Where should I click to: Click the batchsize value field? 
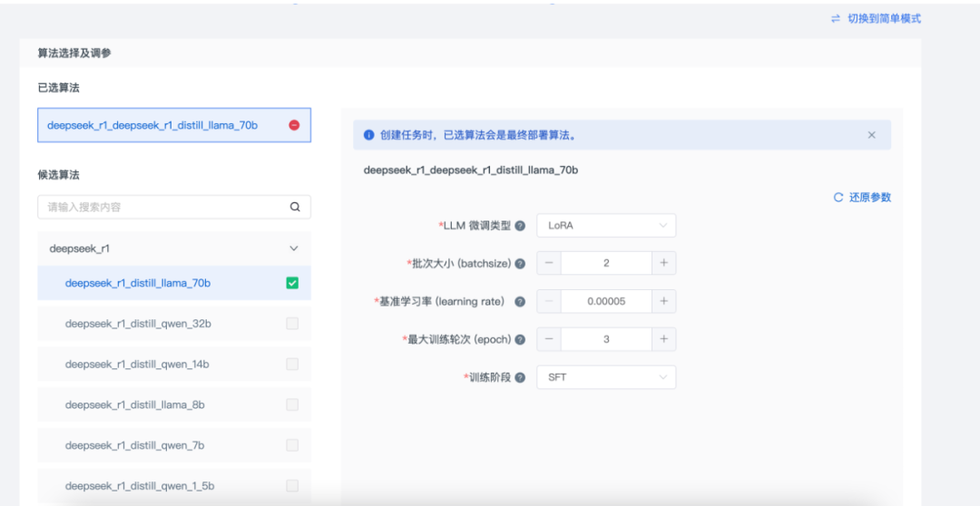coord(606,263)
